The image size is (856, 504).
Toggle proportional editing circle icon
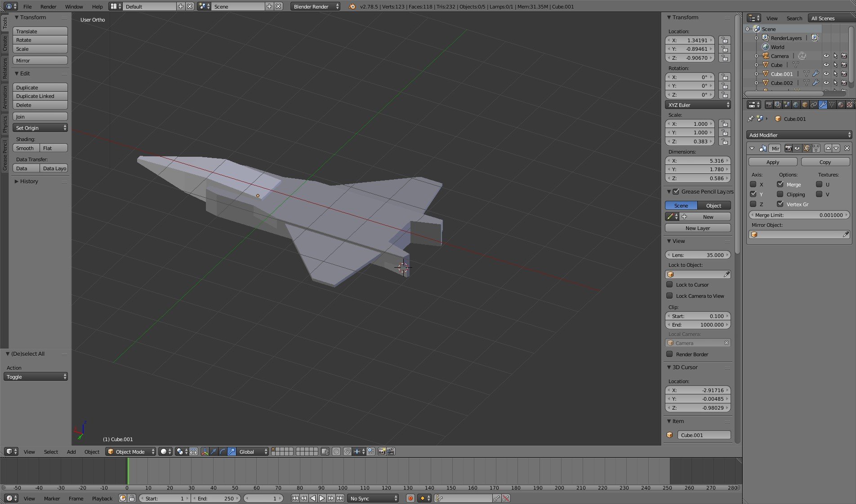(x=336, y=451)
